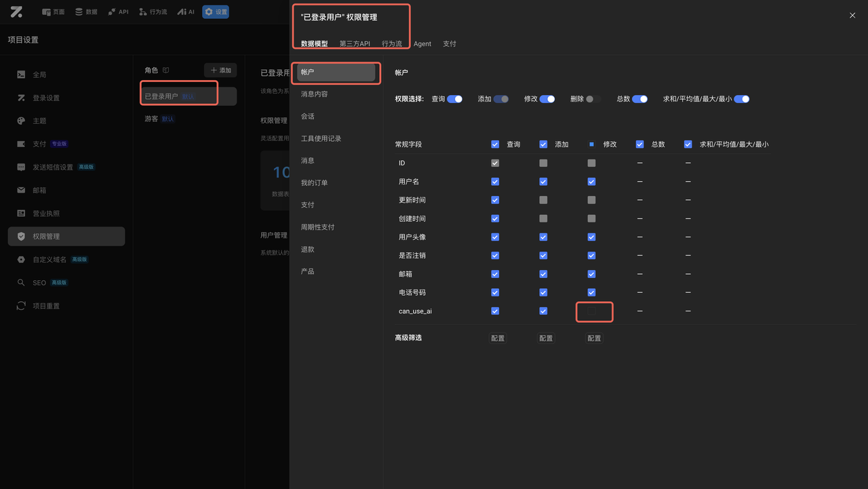Uncheck 用户名 修改 checkbox

[591, 182]
